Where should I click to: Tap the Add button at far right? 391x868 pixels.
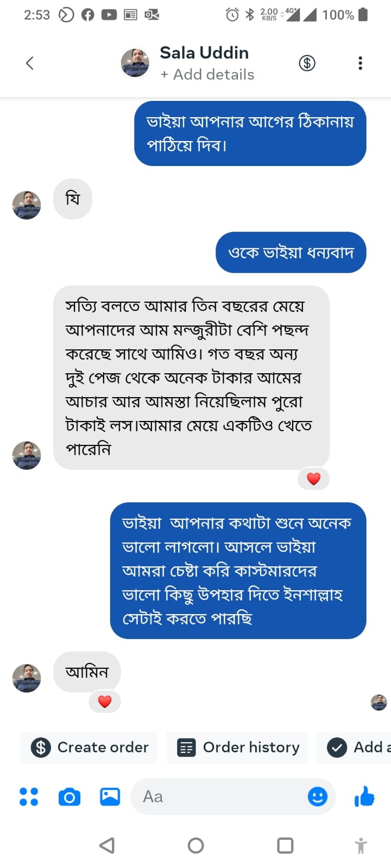pos(365,747)
